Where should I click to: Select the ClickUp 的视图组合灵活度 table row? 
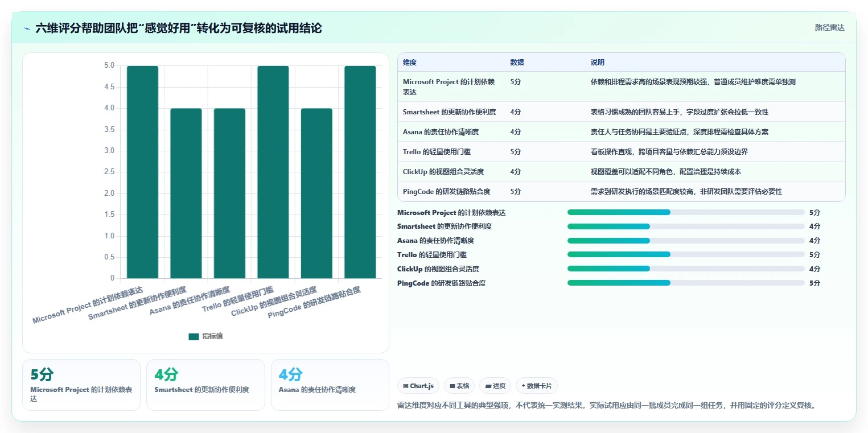[621, 171]
